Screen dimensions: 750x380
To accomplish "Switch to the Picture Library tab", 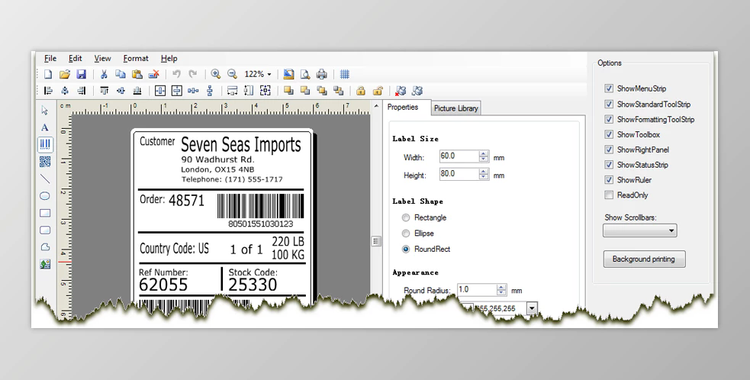I will tap(456, 109).
